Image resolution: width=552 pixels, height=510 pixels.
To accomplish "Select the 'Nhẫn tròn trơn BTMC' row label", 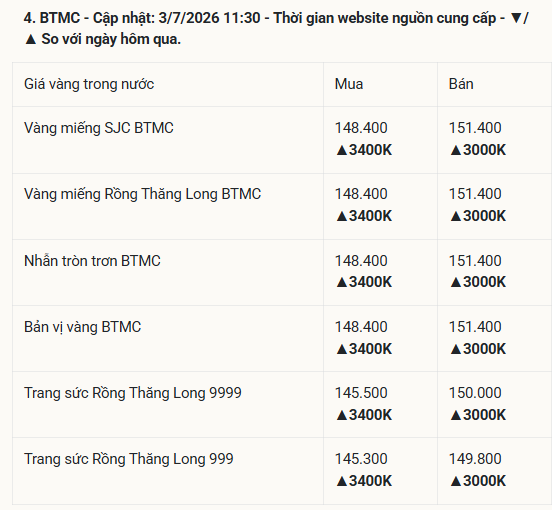I will pos(92,261).
